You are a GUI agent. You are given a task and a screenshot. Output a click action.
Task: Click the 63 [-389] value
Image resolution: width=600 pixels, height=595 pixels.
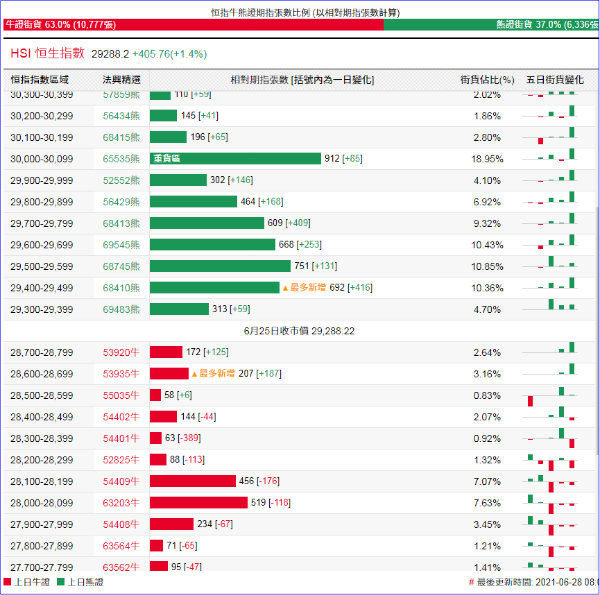pyautogui.click(x=183, y=438)
